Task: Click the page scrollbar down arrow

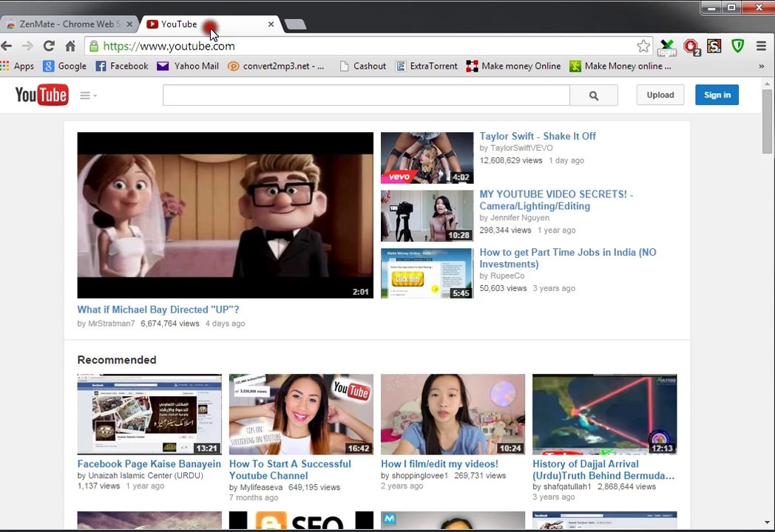Action: tap(767, 522)
